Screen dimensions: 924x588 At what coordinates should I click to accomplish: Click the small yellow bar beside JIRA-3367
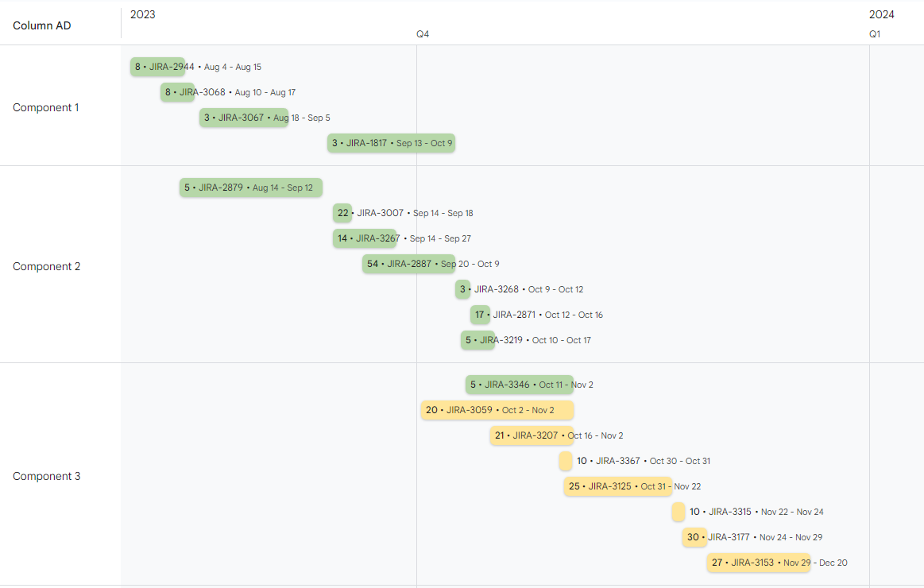[566, 460]
